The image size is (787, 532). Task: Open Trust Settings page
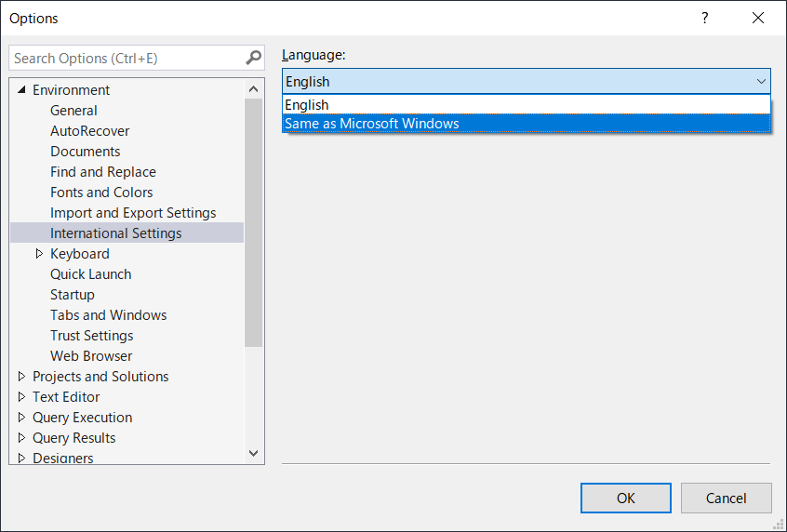(92, 336)
